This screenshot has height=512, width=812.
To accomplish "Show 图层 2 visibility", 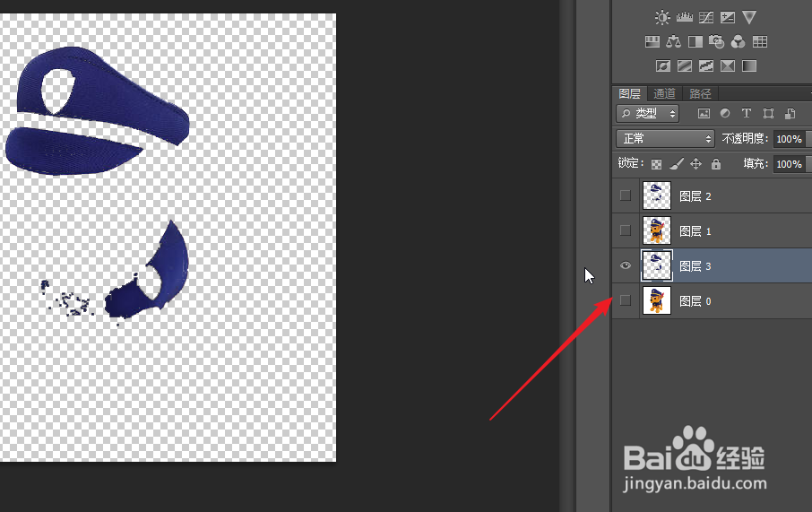I will pyautogui.click(x=626, y=195).
